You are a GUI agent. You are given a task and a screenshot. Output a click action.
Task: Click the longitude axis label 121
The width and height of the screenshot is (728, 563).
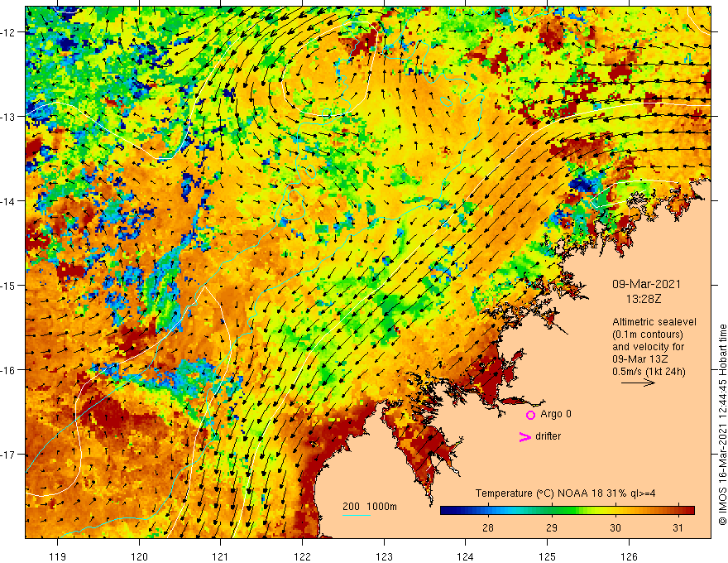pos(221,556)
